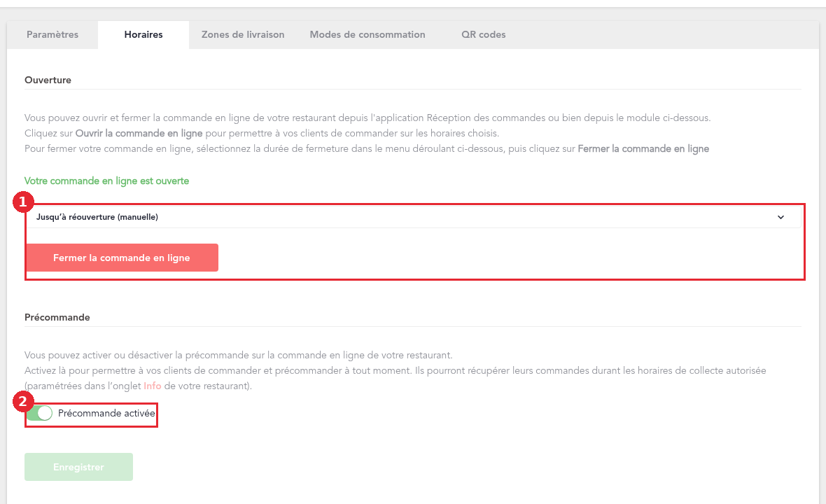Go to the QR codes tab
The image size is (826, 504).
[483, 35]
